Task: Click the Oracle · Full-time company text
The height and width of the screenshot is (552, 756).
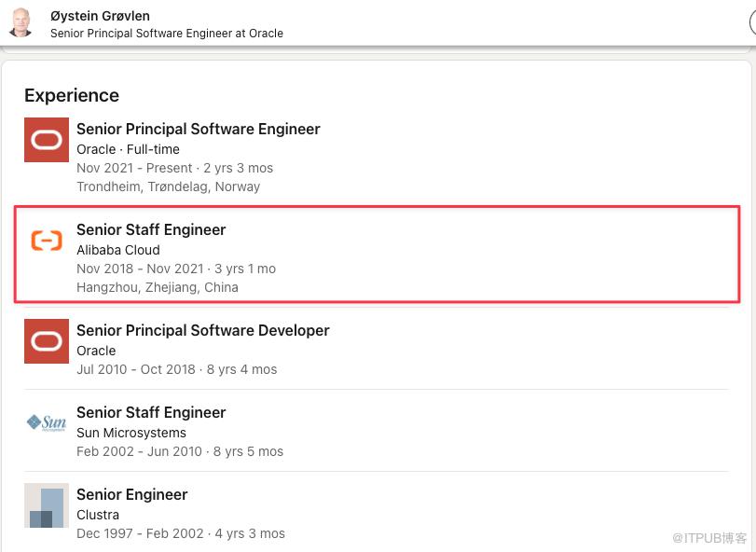Action: [128, 149]
